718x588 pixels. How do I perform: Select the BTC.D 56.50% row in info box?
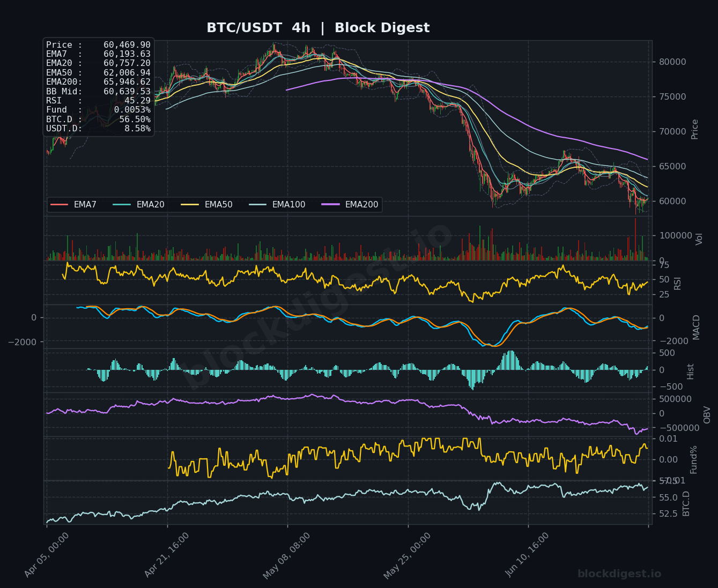click(98, 120)
